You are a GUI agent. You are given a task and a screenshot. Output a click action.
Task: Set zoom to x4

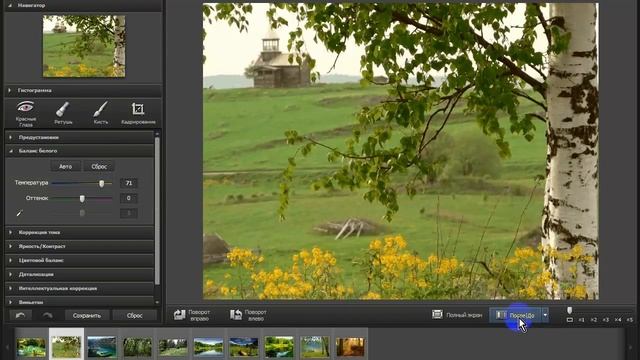pyautogui.click(x=618, y=320)
